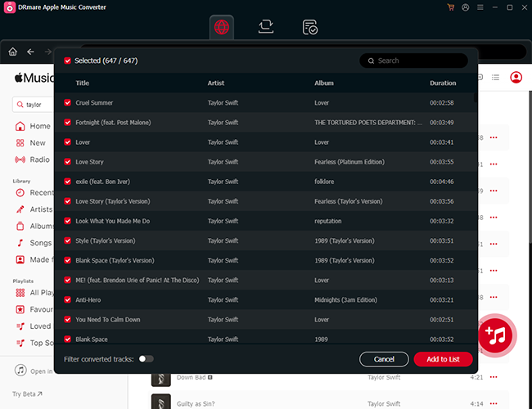
Task: Open more options for Down Bad song
Action: [x=494, y=377]
